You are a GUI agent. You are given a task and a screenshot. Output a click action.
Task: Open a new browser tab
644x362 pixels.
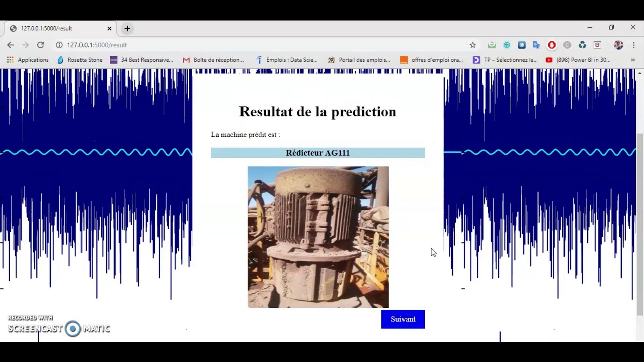coord(127,28)
